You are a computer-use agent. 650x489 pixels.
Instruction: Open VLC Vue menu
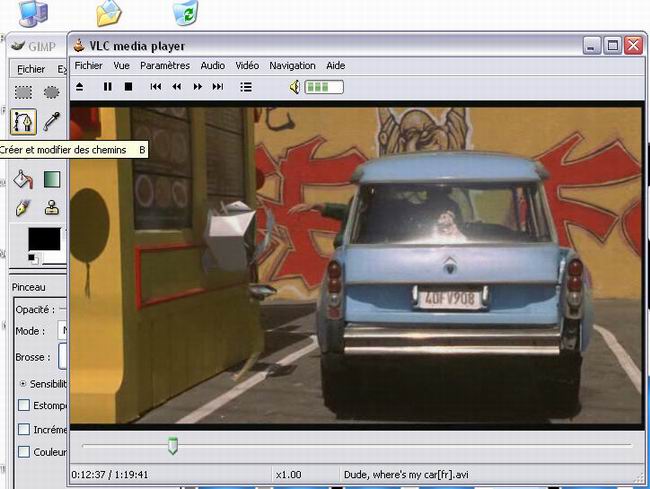pyautogui.click(x=121, y=66)
